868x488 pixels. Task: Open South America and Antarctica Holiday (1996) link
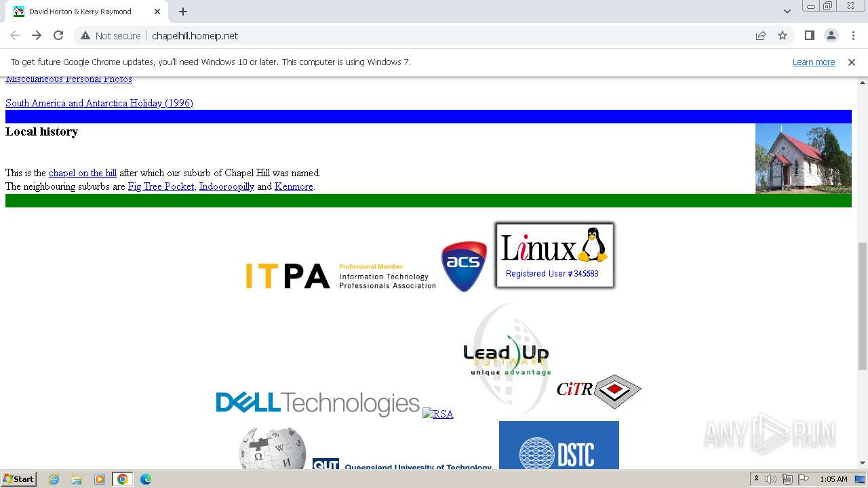click(99, 103)
